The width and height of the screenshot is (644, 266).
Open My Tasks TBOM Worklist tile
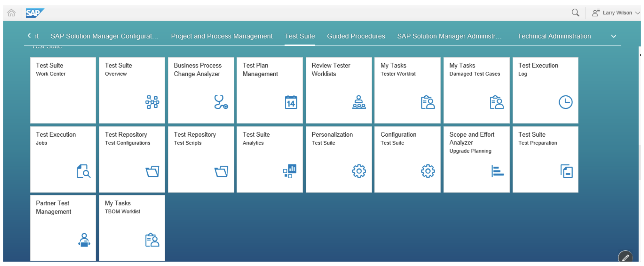pyautogui.click(x=132, y=228)
